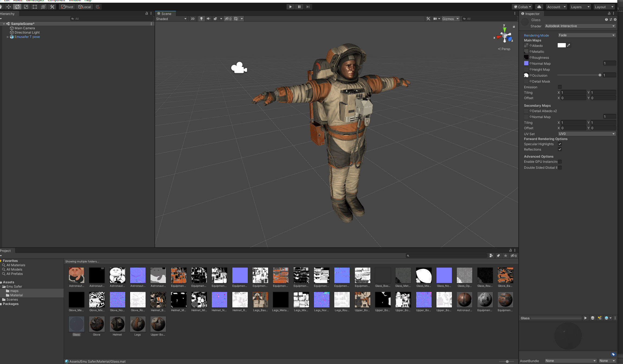This screenshot has width=623, height=364.
Task: Open the Collab dropdown
Action: [522, 7]
